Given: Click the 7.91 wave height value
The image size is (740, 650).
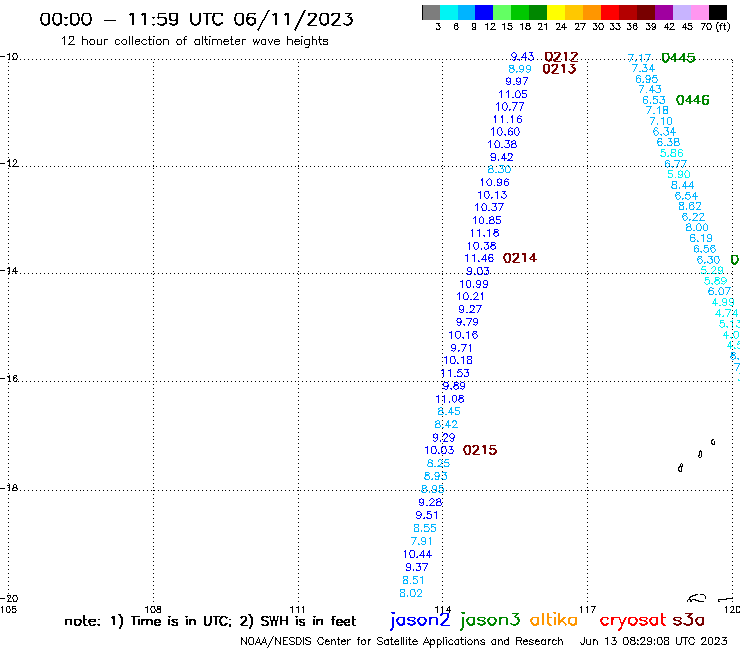Looking at the screenshot, I should coord(421,541).
